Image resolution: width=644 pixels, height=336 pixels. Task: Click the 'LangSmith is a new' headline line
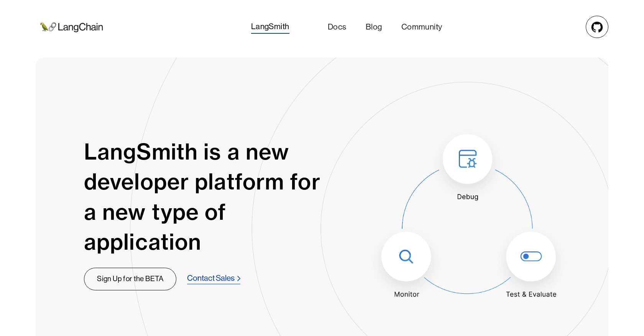(186, 152)
